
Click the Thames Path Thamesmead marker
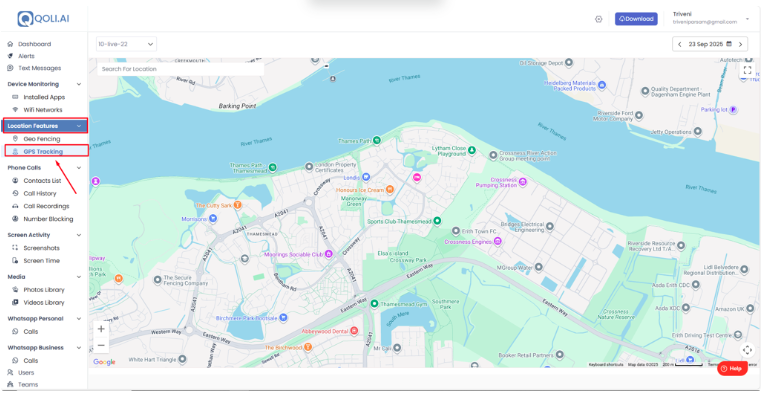(273, 167)
